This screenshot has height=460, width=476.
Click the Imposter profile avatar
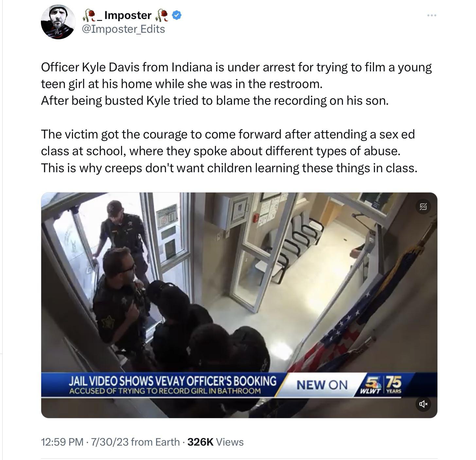pos(58,22)
